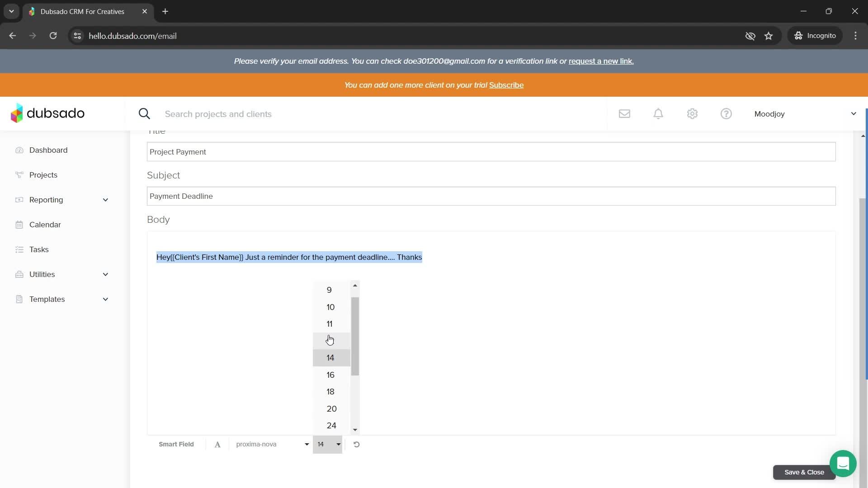Open the notifications bell icon
Screen dimensions: 868x488
pyautogui.click(x=658, y=114)
